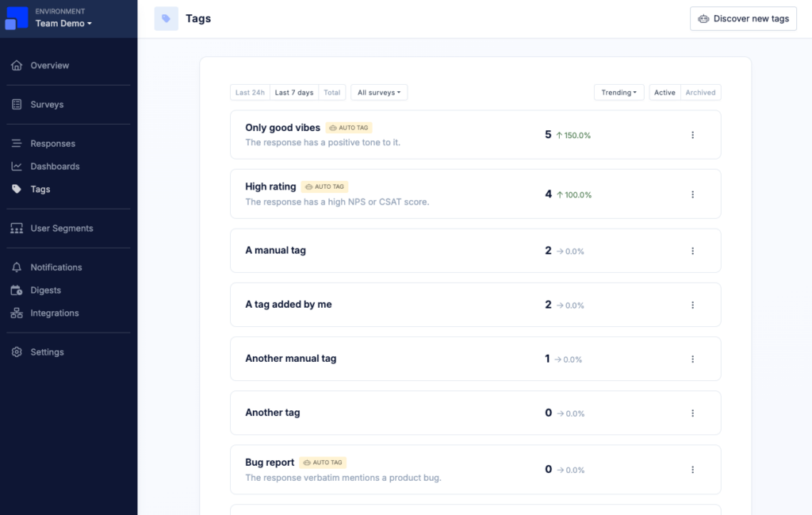
Task: Open the Integrations icon in sidebar
Action: [17, 313]
